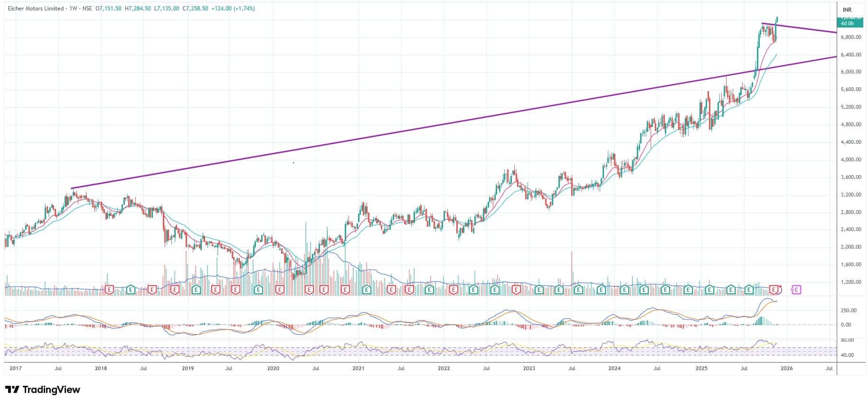The width and height of the screenshot is (868, 401).
Task: Click the leftmost red earnings E marker
Action: click(109, 289)
